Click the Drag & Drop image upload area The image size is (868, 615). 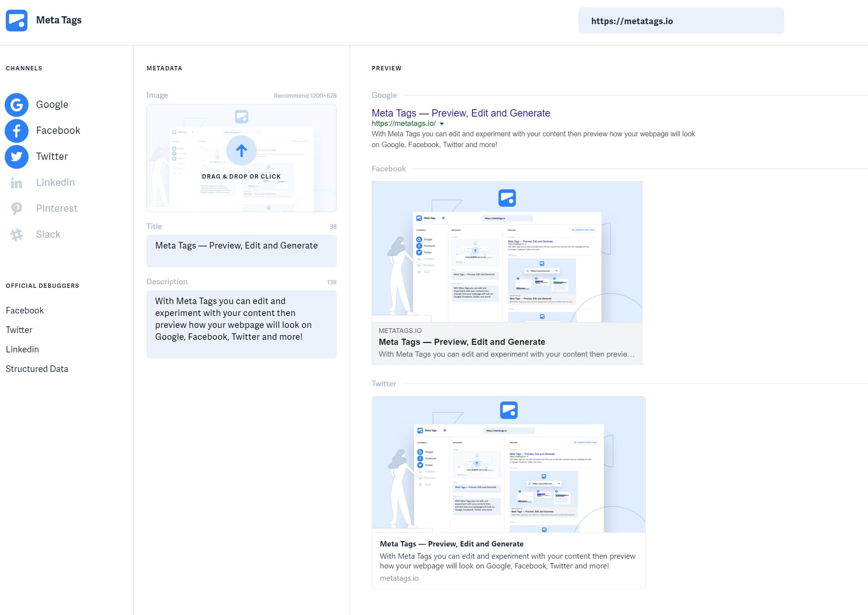tap(241, 158)
